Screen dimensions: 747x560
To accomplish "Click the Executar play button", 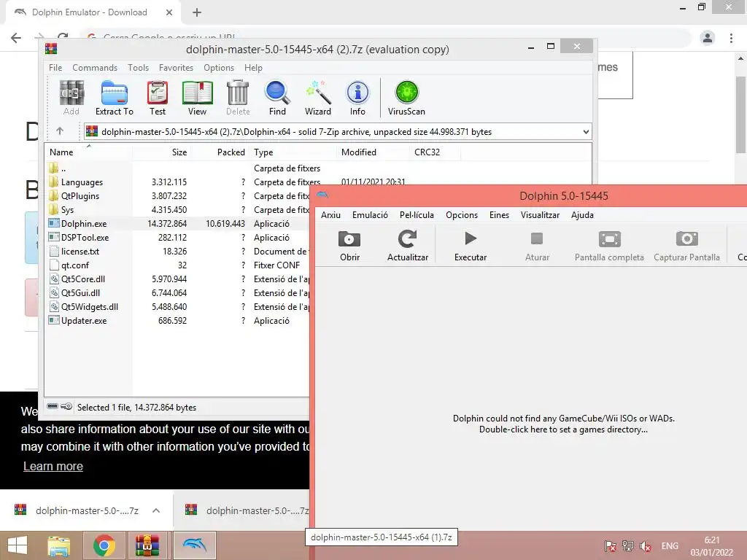I will point(471,246).
